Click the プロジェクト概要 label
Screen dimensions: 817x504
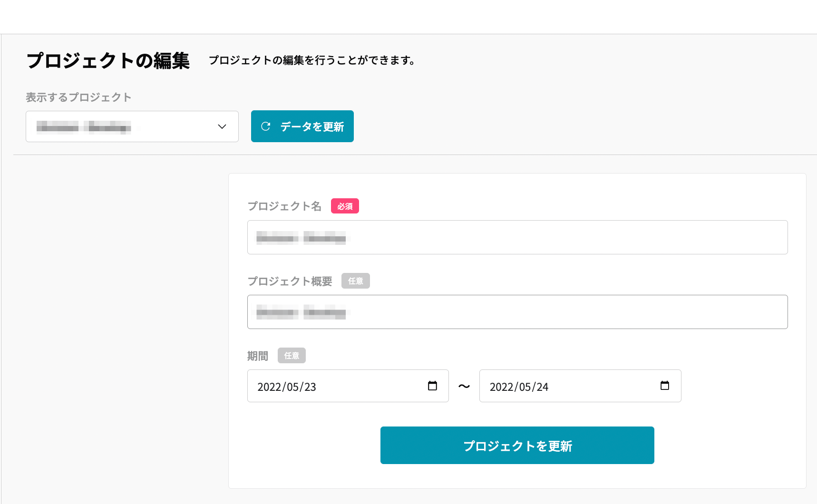[x=290, y=281]
